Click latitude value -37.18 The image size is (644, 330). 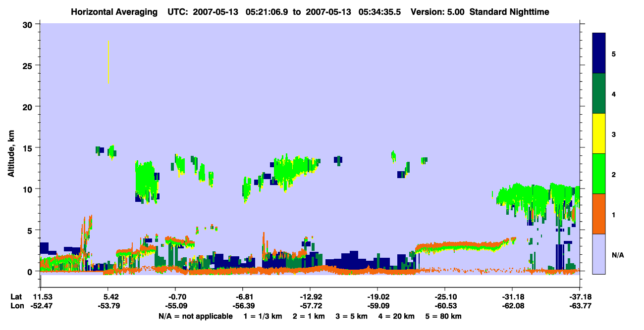click(580, 297)
